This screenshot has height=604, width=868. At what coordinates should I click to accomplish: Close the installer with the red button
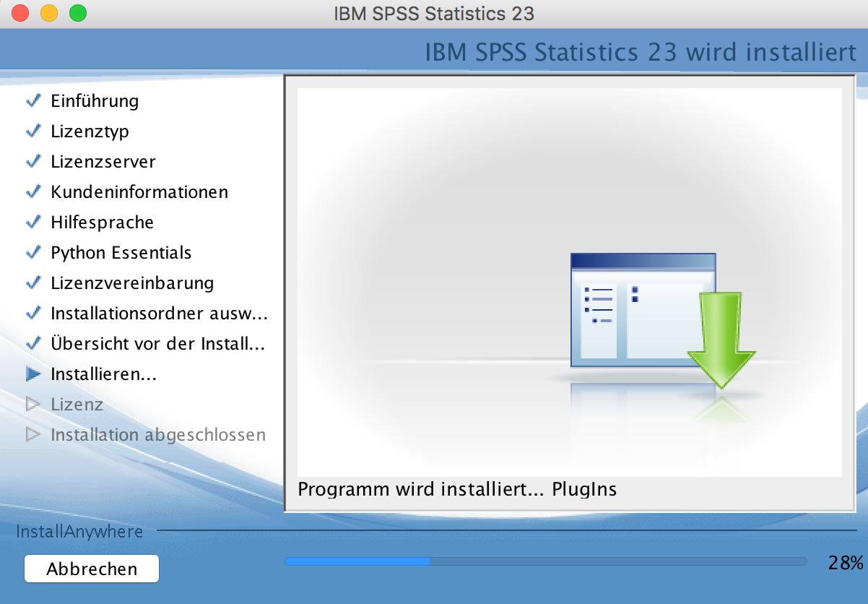20,13
